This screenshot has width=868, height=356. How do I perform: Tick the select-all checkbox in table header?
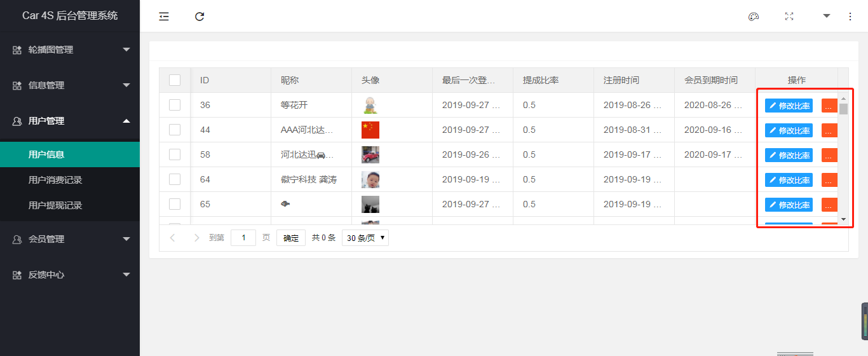coord(175,80)
